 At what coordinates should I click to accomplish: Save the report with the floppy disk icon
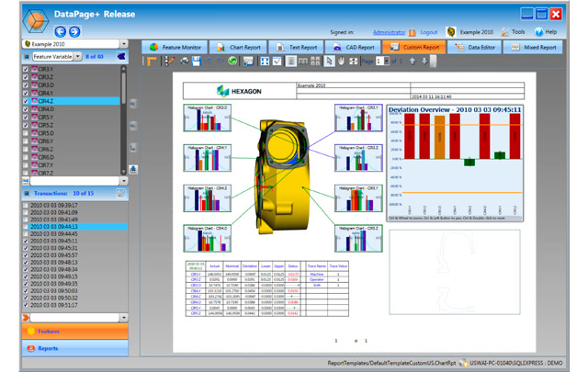click(196, 62)
